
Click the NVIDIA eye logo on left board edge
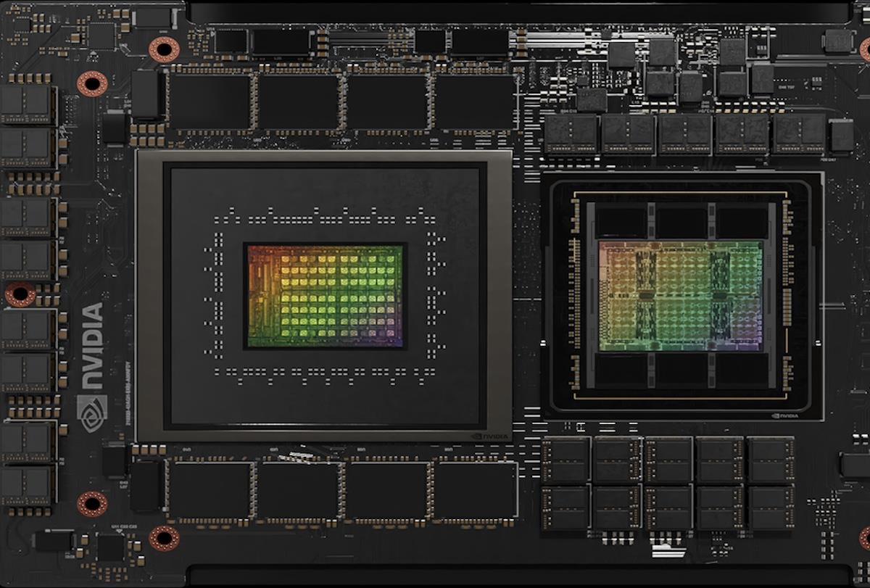(x=92, y=413)
